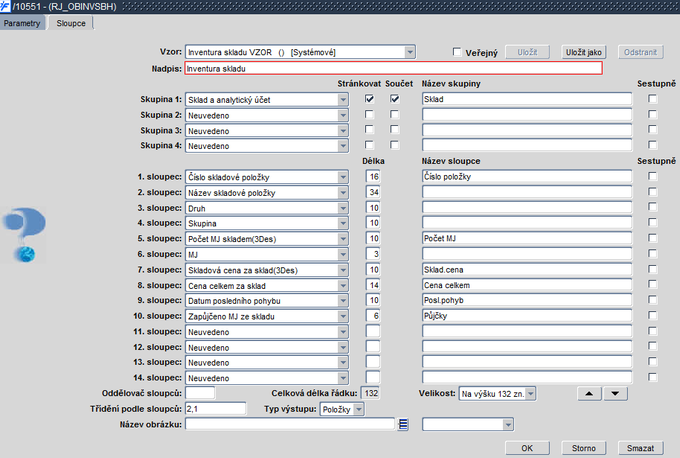The height and width of the screenshot is (458, 680).
Task: Switch to the Parametry tab
Action: (23, 22)
